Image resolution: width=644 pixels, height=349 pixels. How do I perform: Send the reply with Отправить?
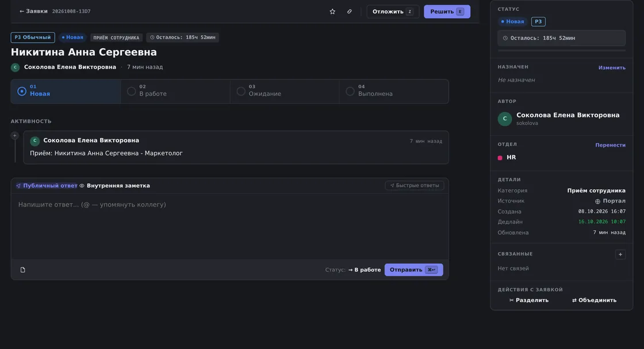point(413,270)
